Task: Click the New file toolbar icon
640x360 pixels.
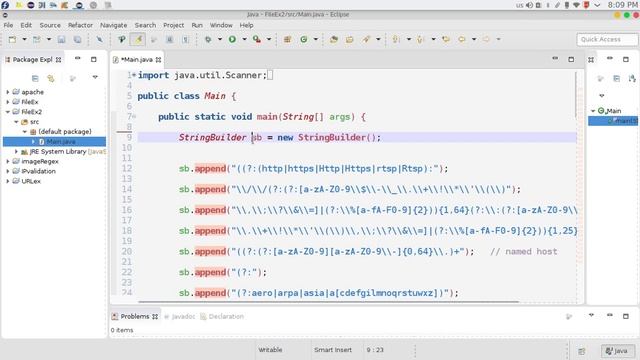Action: 13,39
